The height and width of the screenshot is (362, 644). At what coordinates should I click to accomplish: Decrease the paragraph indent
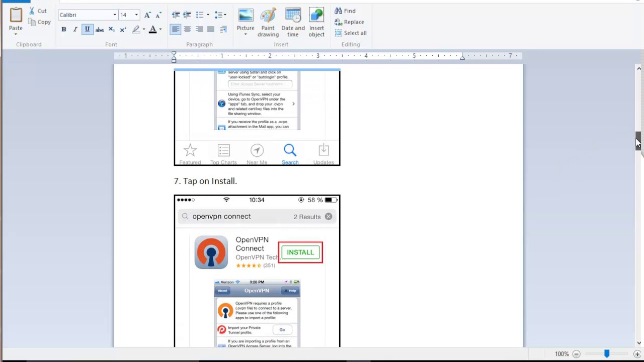click(176, 15)
